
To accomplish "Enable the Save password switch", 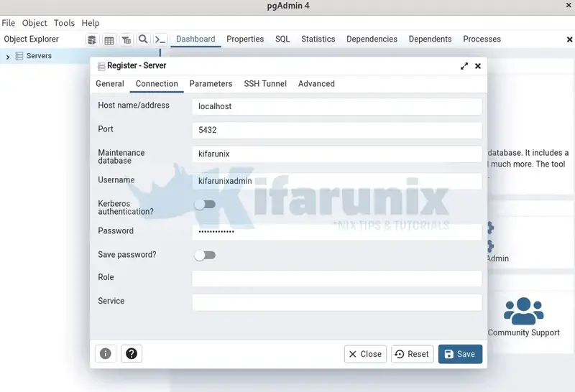I will click(x=205, y=256).
